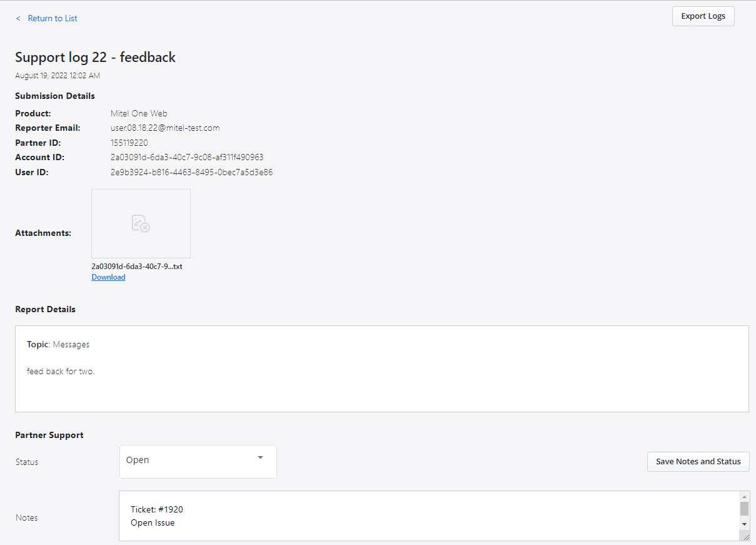The height and width of the screenshot is (545, 756).
Task: Click the back chevron beside Return to List
Action: pyautogui.click(x=18, y=18)
